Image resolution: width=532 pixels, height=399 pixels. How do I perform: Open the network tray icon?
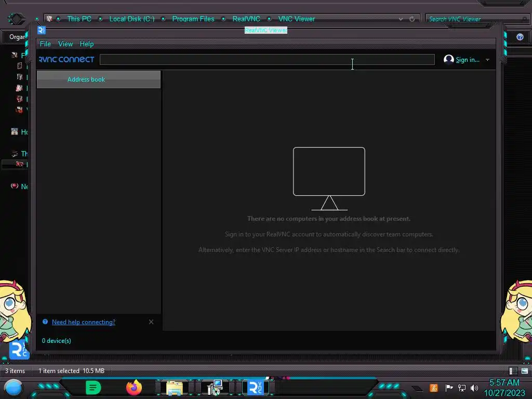point(462,388)
